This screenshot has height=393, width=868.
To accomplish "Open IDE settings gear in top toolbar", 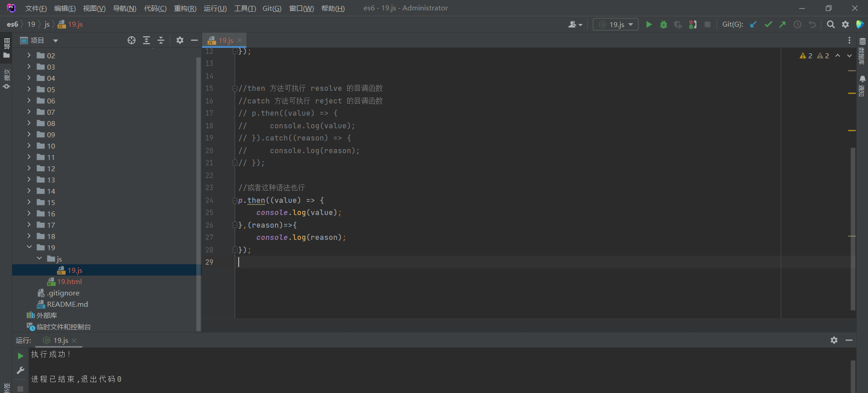I will click(845, 24).
